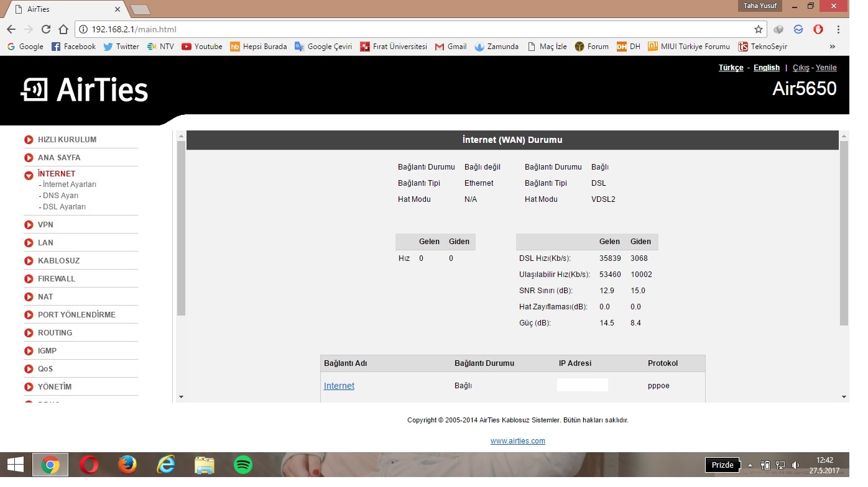This screenshot has height=487, width=868.
Task: Open Internet Explorer from the taskbar
Action: (x=166, y=465)
